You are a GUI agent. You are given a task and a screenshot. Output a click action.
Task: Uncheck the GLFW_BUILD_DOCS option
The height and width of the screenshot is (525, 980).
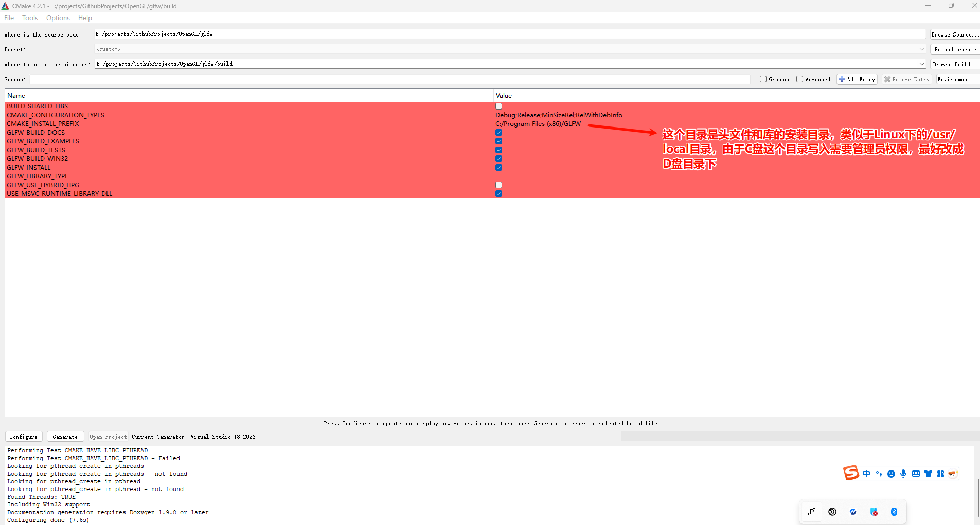[x=498, y=133]
